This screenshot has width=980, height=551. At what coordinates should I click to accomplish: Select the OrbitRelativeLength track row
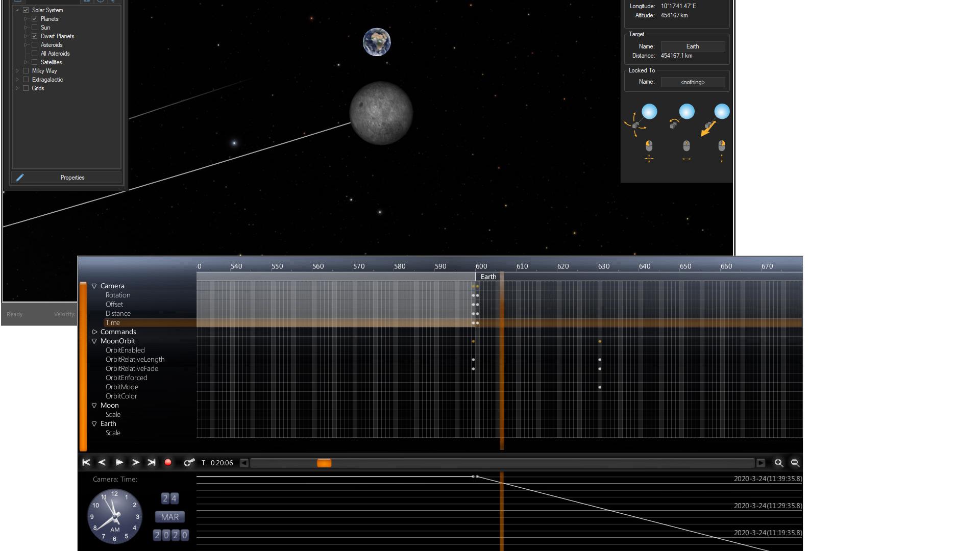135,360
